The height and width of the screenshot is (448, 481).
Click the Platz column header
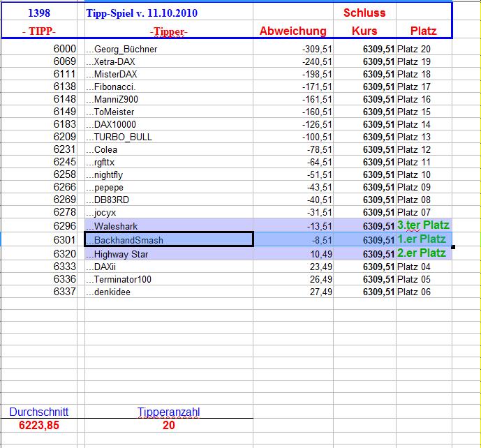tap(424, 31)
